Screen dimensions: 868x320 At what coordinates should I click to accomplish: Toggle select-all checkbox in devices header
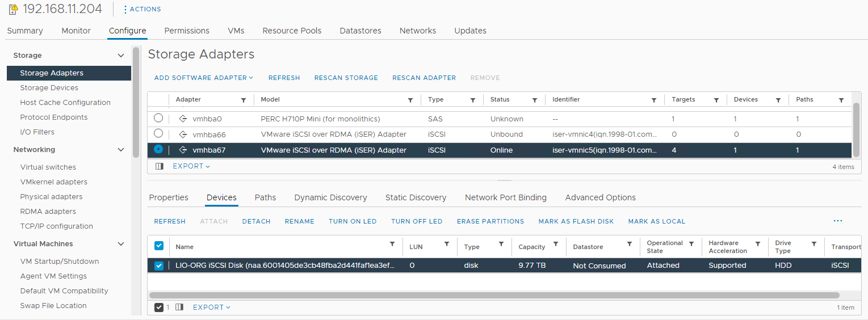click(x=159, y=246)
